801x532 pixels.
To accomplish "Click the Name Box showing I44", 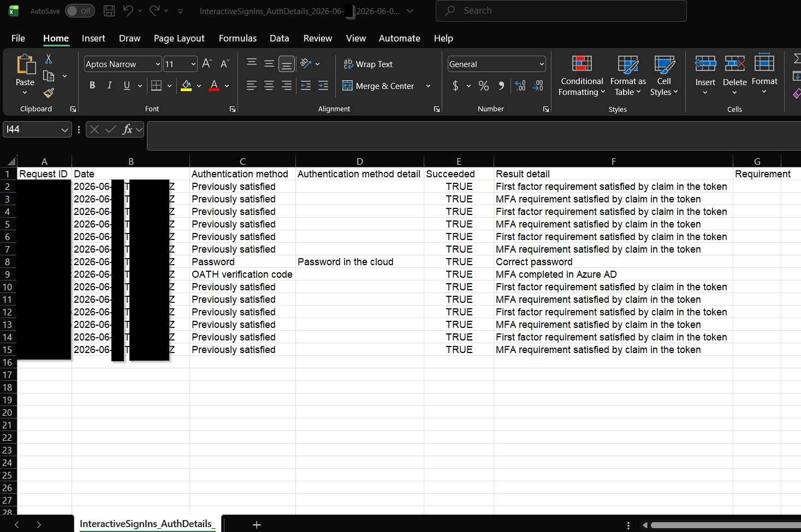I will coord(37,129).
